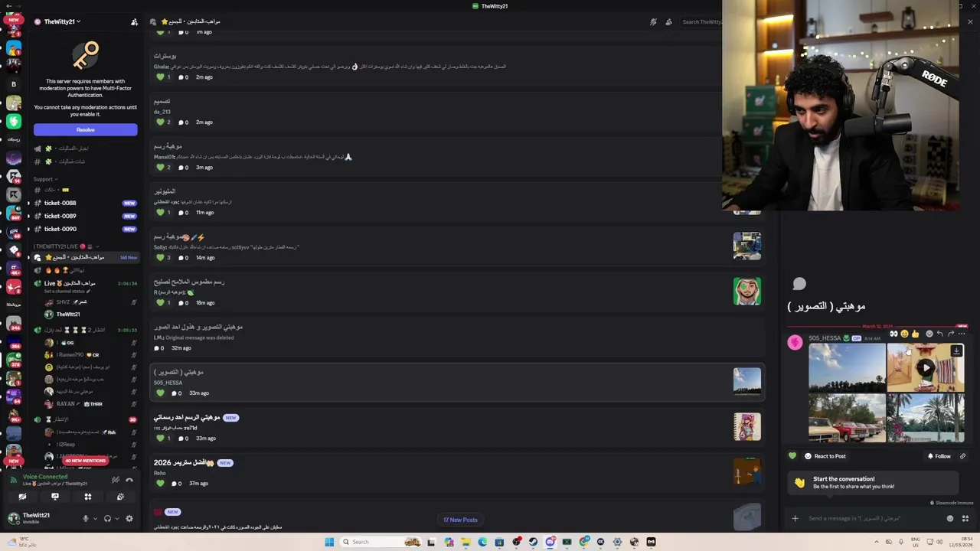Open more options on message

[962, 334]
